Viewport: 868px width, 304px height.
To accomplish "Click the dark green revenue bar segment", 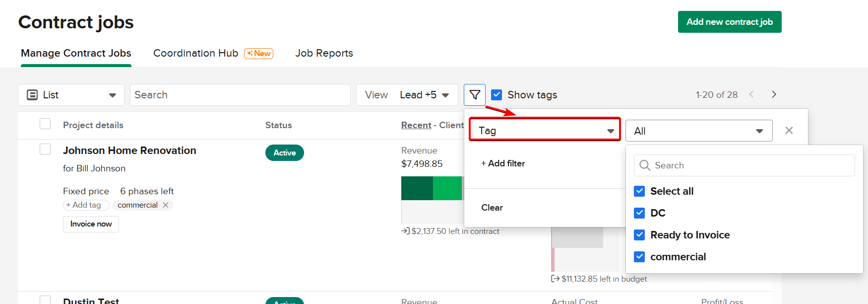I will [x=417, y=188].
